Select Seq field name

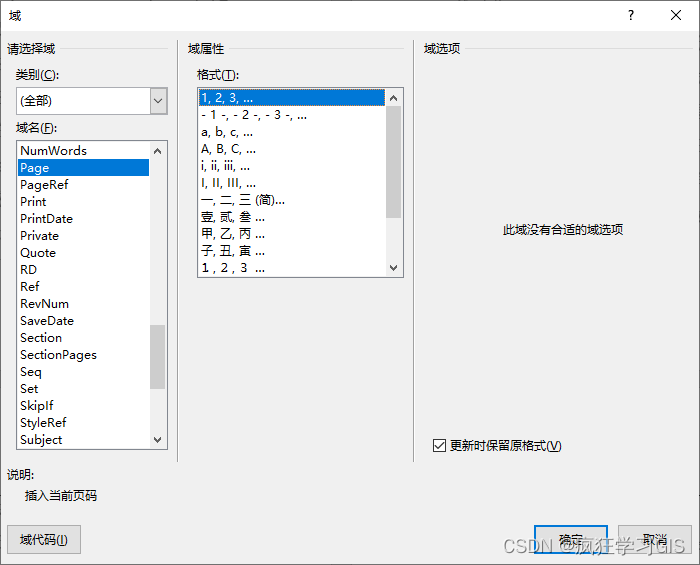click(83, 372)
